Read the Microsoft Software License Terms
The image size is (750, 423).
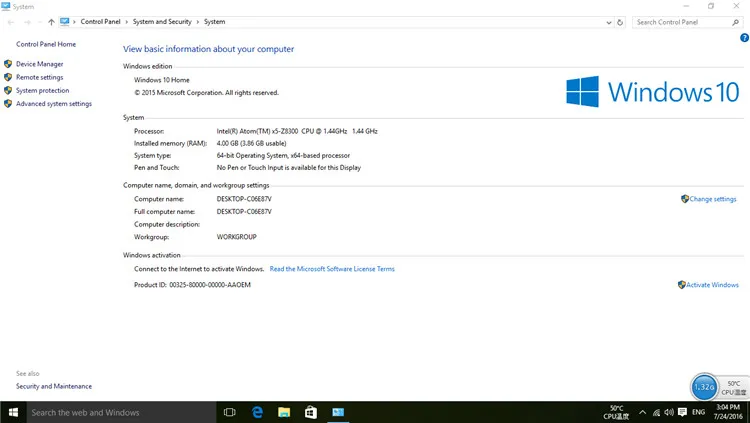click(332, 269)
